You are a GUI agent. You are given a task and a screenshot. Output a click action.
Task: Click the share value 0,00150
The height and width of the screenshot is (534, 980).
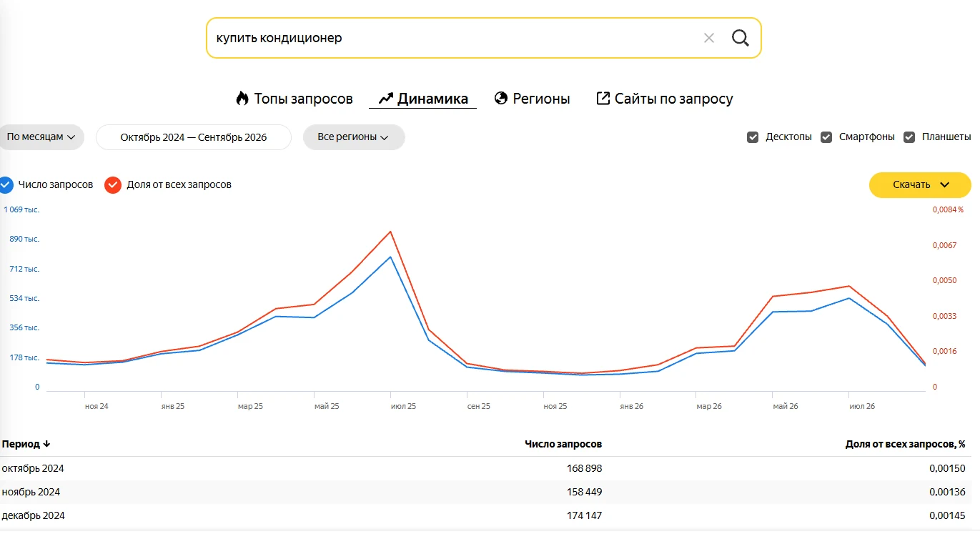pos(947,468)
